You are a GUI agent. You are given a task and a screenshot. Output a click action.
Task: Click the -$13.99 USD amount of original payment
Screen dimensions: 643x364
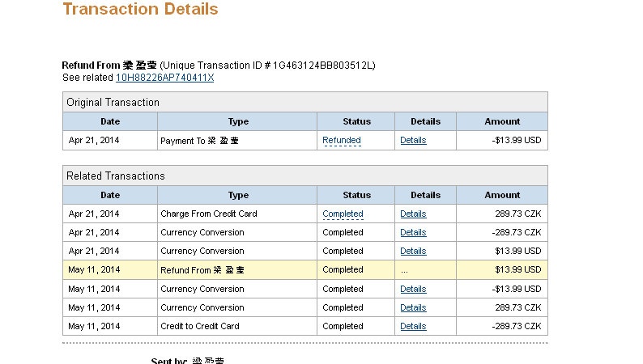(x=516, y=140)
